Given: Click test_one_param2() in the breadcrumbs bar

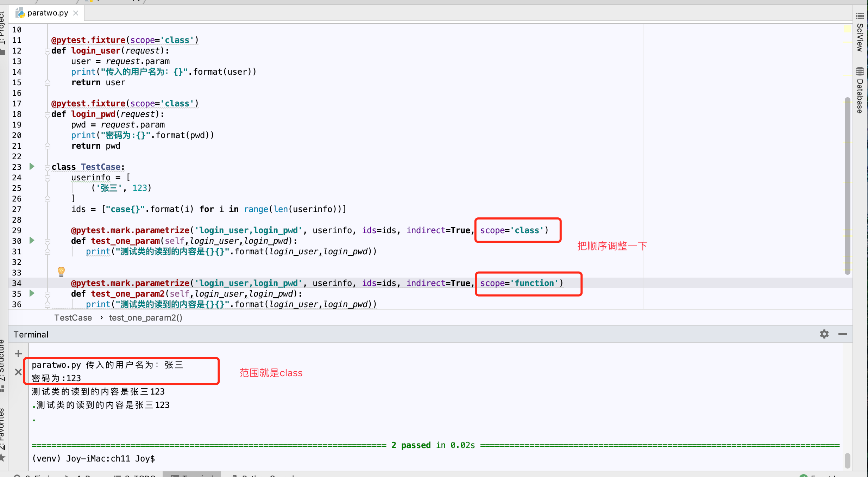Looking at the screenshot, I should [x=145, y=317].
